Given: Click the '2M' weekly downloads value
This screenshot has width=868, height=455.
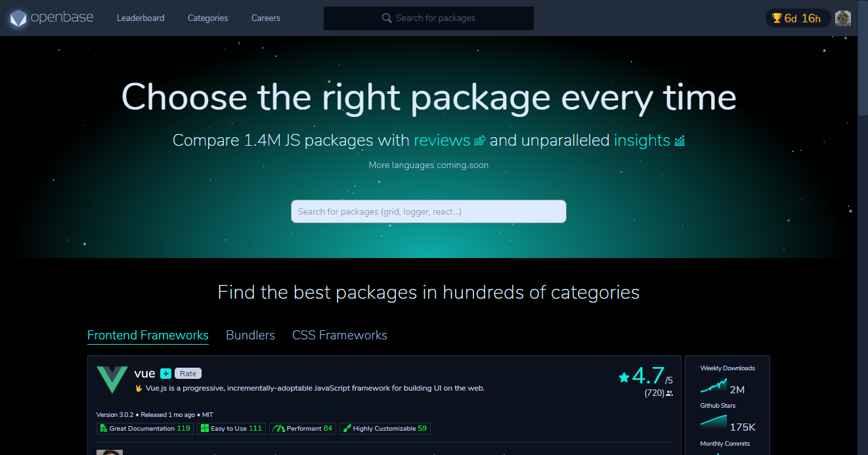Looking at the screenshot, I should coord(737,389).
